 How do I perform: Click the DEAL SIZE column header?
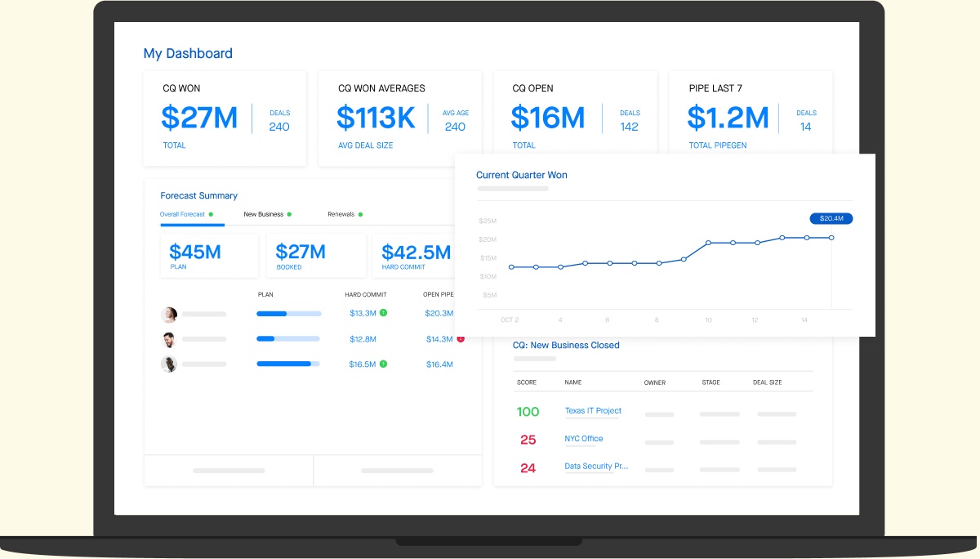(768, 382)
